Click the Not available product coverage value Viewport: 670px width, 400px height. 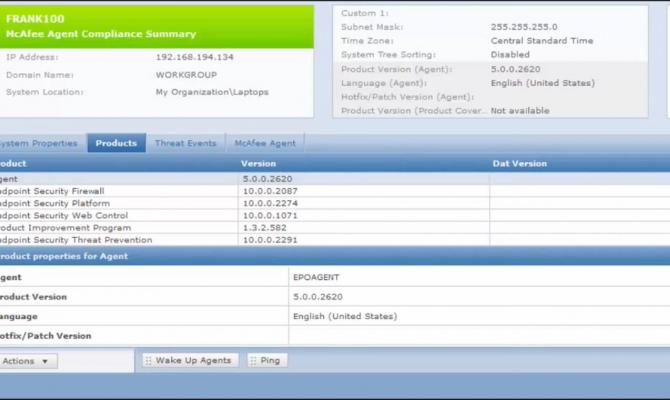pos(520,111)
